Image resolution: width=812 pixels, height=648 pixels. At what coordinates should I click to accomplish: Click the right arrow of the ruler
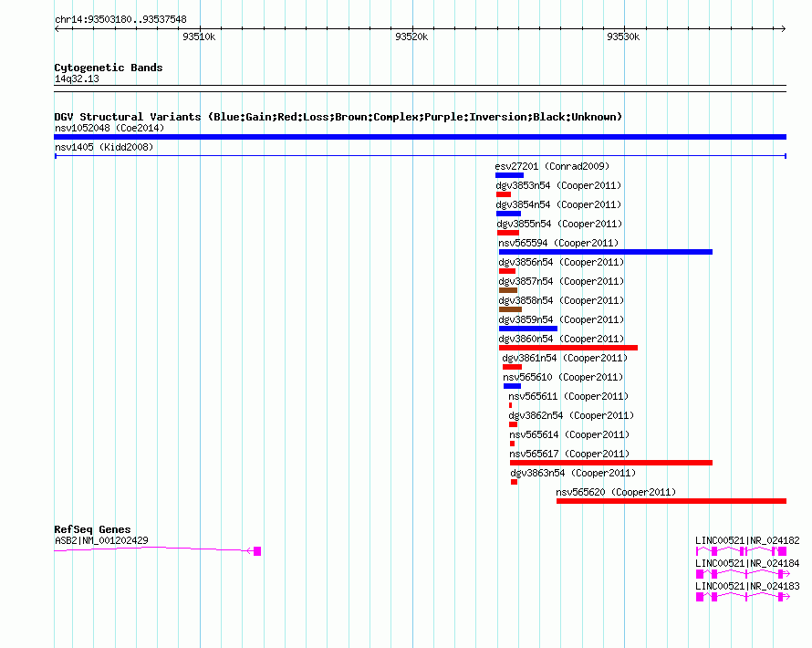click(x=783, y=29)
